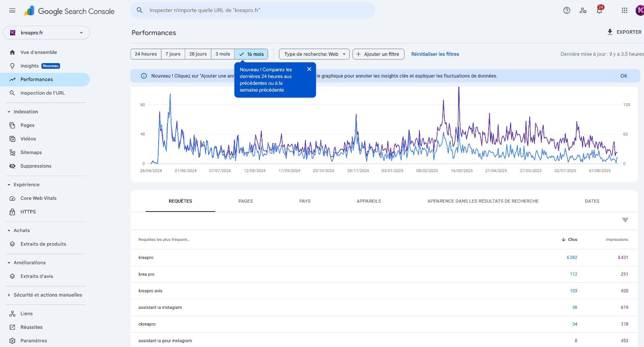Image resolution: width=644 pixels, height=347 pixels.
Task: Collapse the Indexation section
Action: (23, 112)
